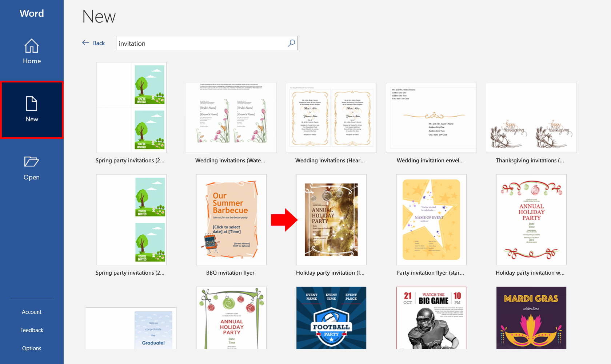Screen dimensions: 611x364
Task: Click the document page icon above New
Action: click(32, 104)
